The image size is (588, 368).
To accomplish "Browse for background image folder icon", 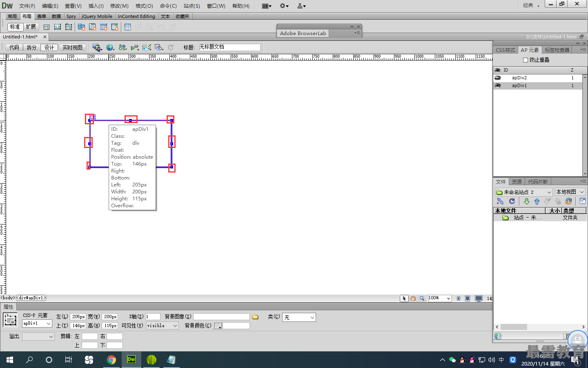I will coord(256,317).
